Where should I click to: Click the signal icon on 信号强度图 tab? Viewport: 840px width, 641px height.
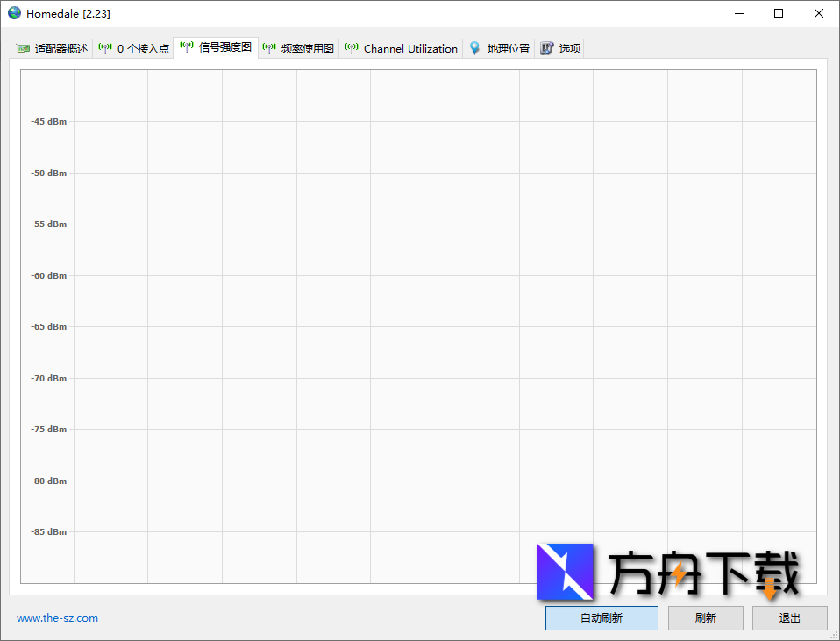pos(187,48)
